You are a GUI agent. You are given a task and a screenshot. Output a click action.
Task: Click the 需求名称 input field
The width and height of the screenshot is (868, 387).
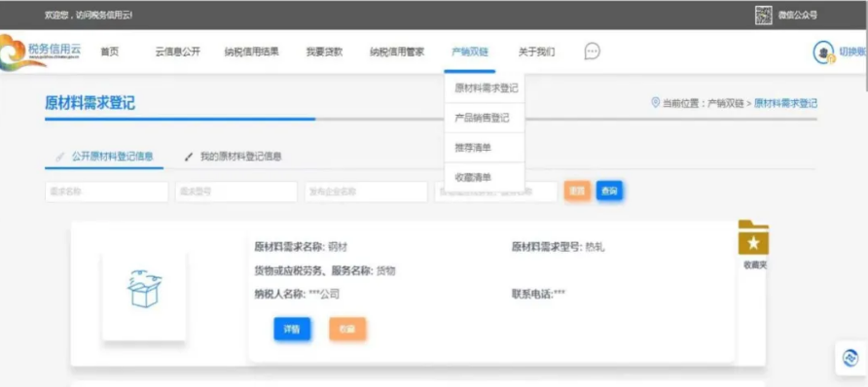[x=106, y=192]
